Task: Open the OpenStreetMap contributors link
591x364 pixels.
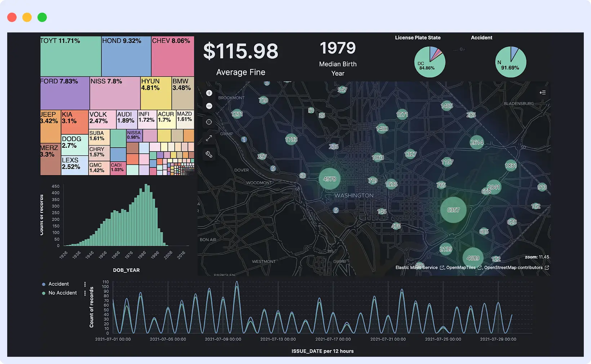Action: click(x=513, y=267)
